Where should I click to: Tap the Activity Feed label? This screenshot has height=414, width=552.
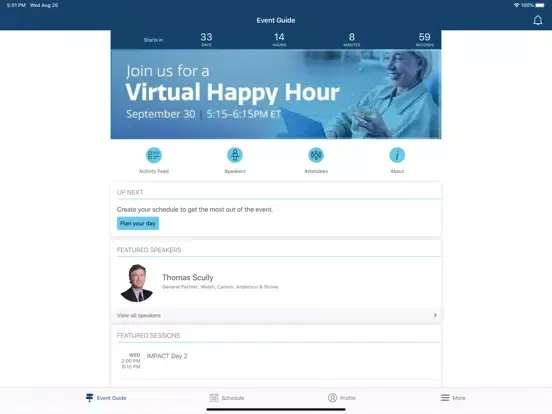pyautogui.click(x=154, y=171)
